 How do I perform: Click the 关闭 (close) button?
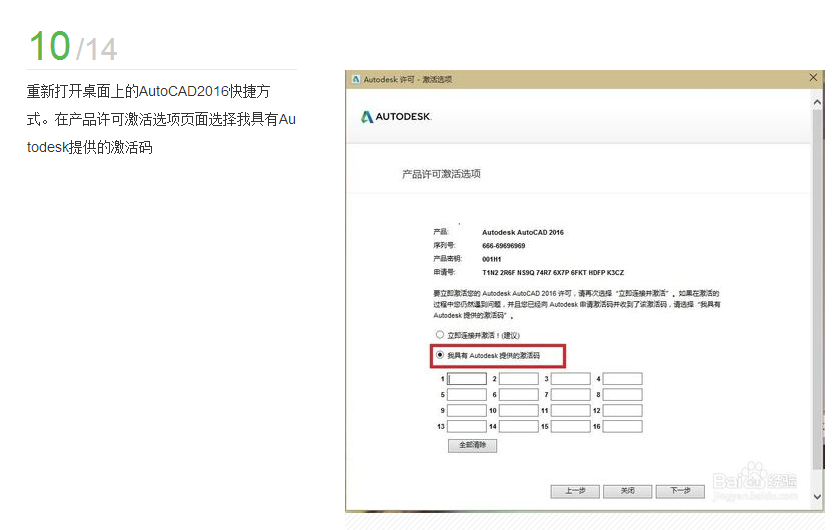pos(627,491)
